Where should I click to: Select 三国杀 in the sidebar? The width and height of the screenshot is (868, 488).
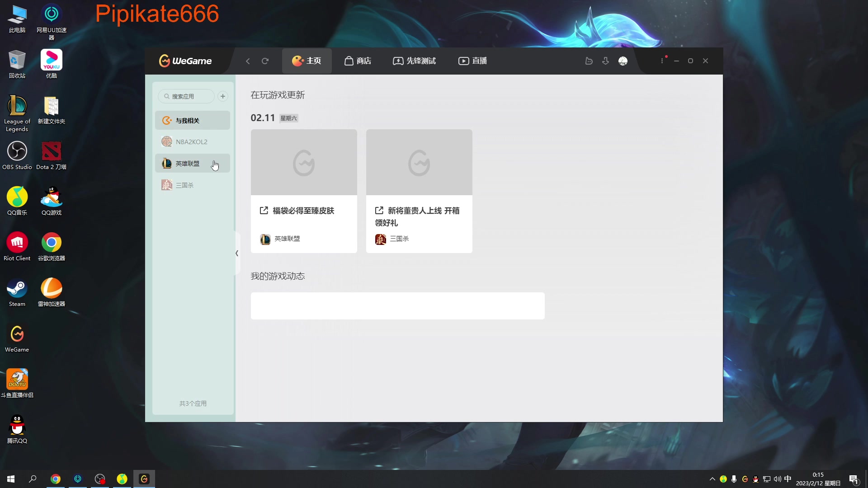(x=193, y=185)
